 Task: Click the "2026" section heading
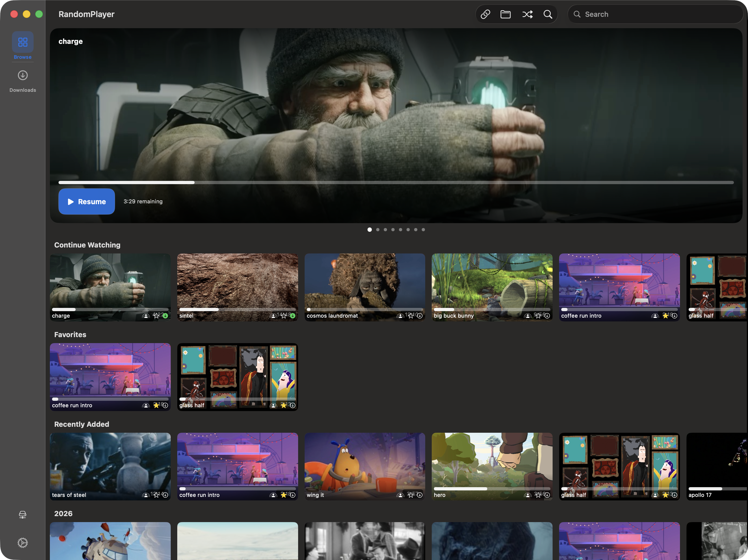63,513
